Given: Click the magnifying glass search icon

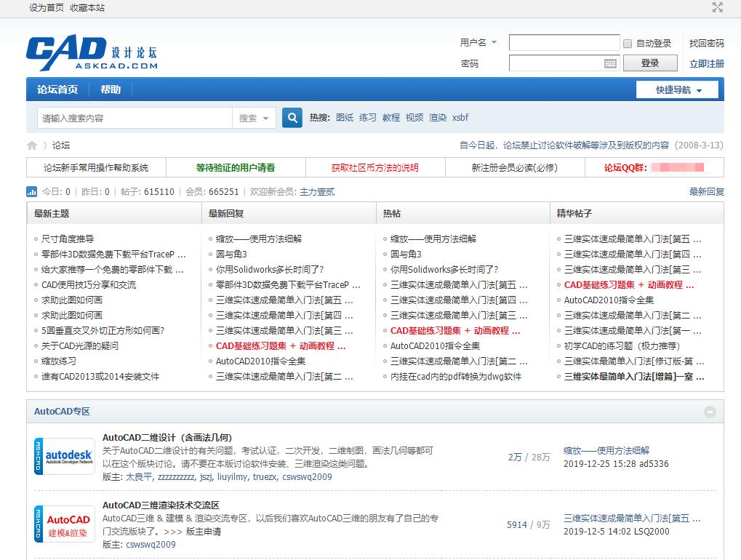Looking at the screenshot, I should coord(291,117).
